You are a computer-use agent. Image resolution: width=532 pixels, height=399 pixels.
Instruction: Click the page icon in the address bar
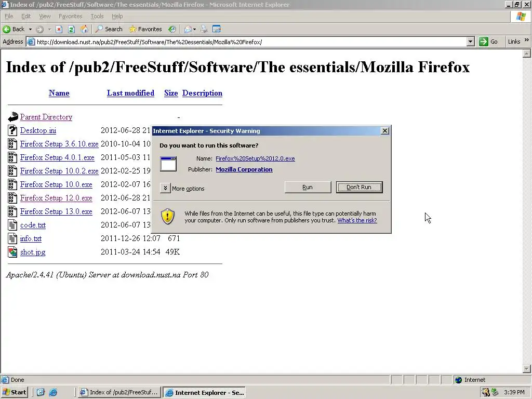point(31,42)
